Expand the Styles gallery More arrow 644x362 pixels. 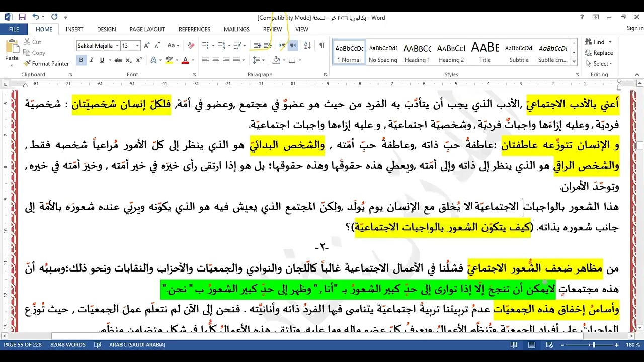(x=575, y=62)
